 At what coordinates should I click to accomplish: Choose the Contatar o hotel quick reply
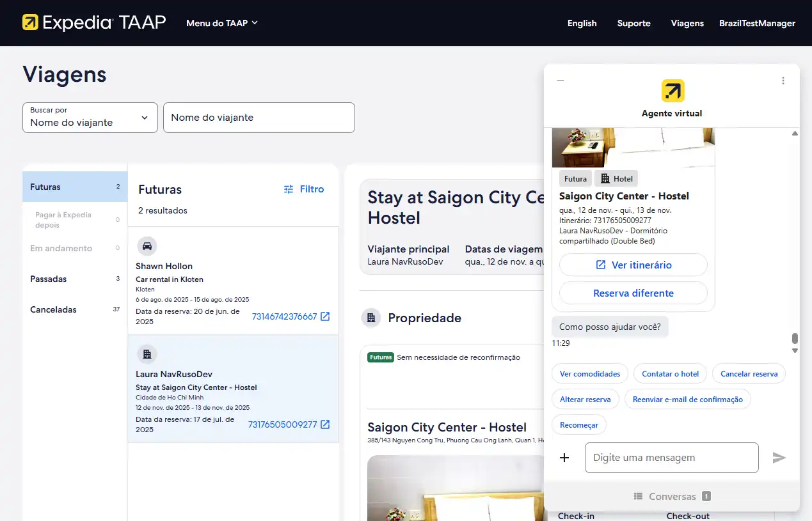(670, 373)
